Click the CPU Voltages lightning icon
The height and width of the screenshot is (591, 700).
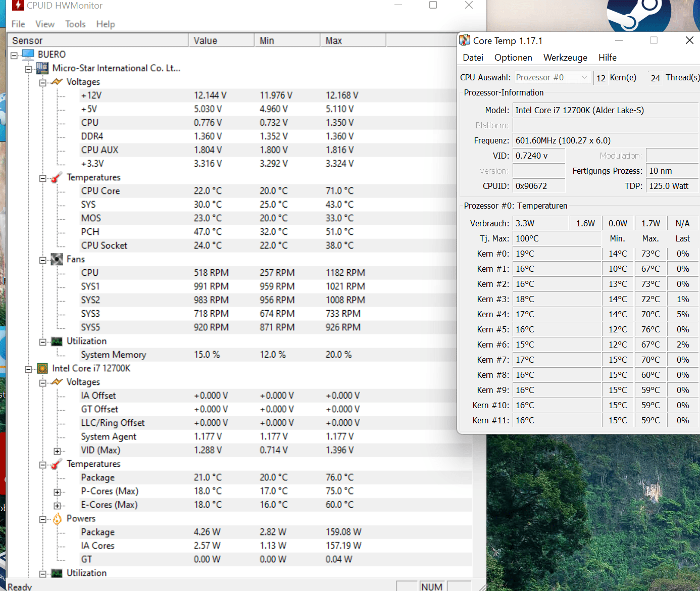pos(57,382)
